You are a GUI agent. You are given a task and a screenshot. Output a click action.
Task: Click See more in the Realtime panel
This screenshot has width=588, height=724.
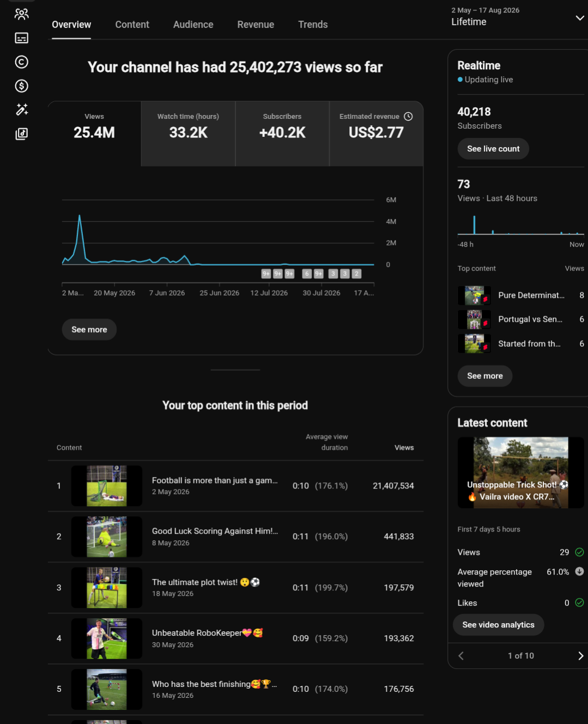coord(485,376)
